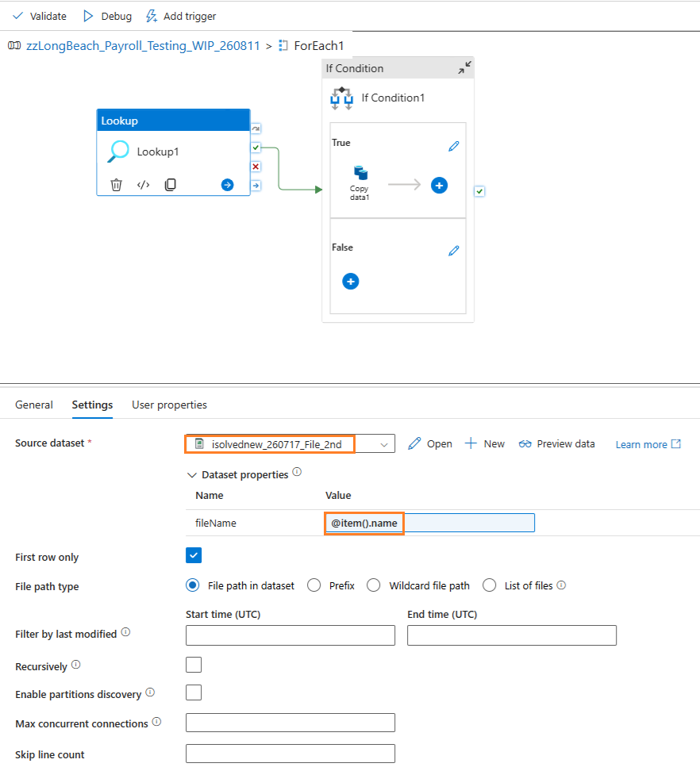Click Lookup1 completion output connector

coord(256,186)
